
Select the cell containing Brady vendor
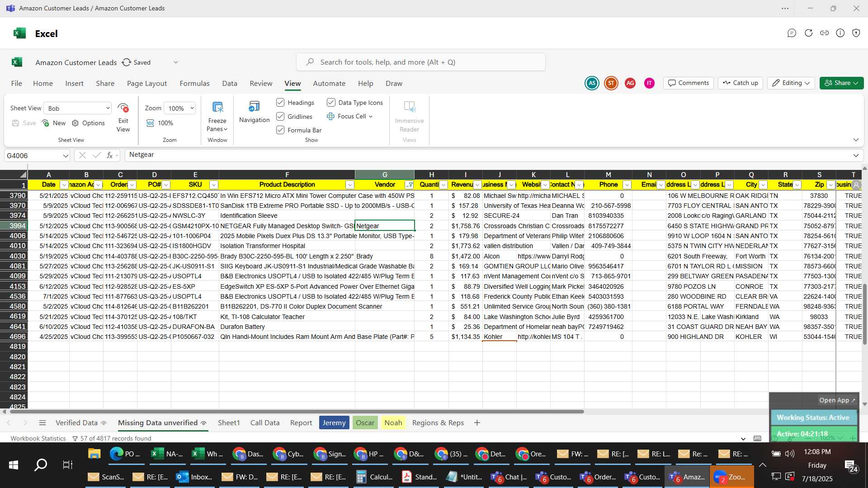[x=385, y=256]
